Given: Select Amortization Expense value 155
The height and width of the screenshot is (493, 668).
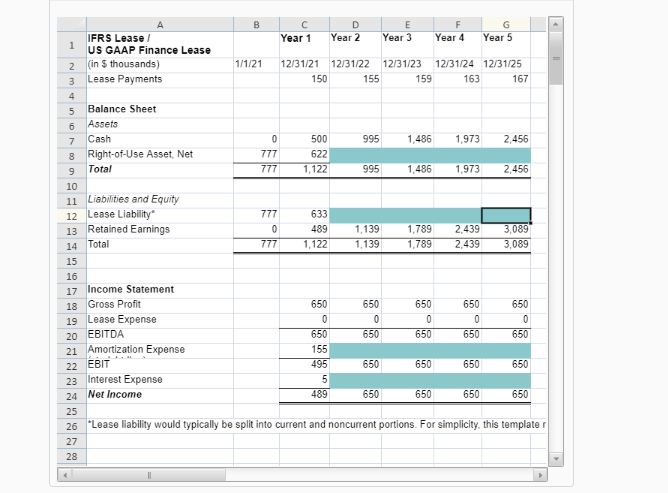Looking at the screenshot, I should (x=304, y=350).
